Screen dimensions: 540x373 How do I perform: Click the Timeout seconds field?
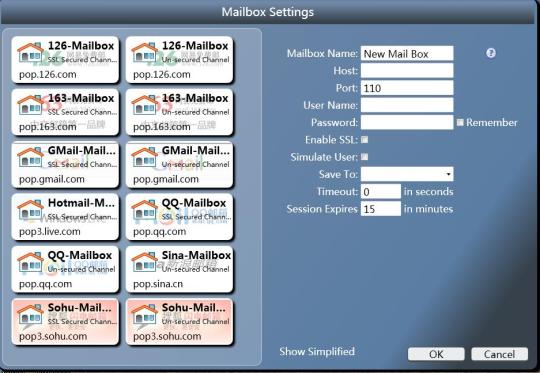381,191
